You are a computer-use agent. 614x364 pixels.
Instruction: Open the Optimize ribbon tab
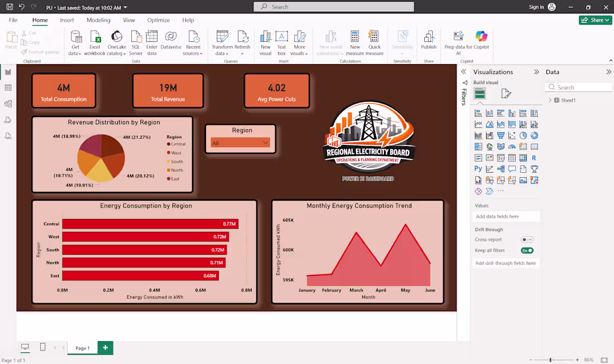[x=159, y=20]
